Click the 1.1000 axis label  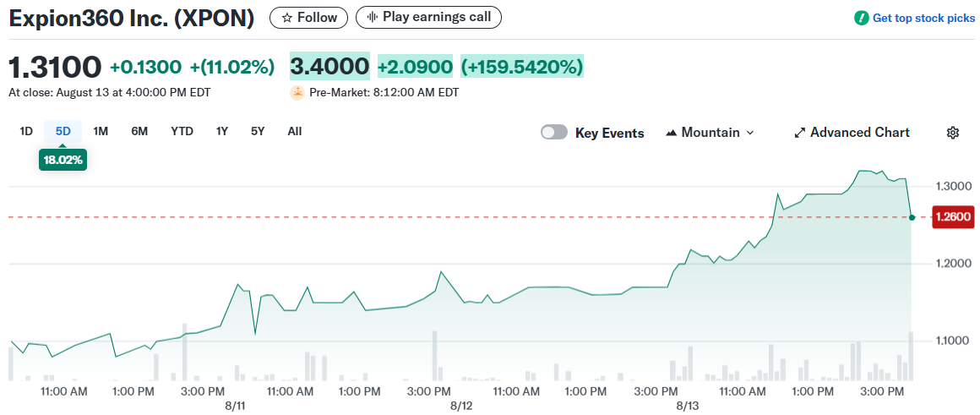point(953,341)
